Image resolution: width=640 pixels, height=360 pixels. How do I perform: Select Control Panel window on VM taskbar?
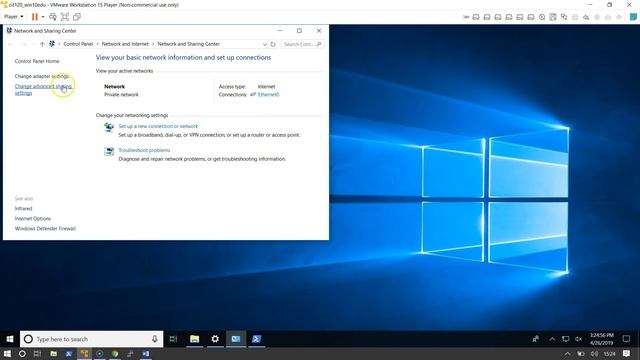tap(236, 339)
